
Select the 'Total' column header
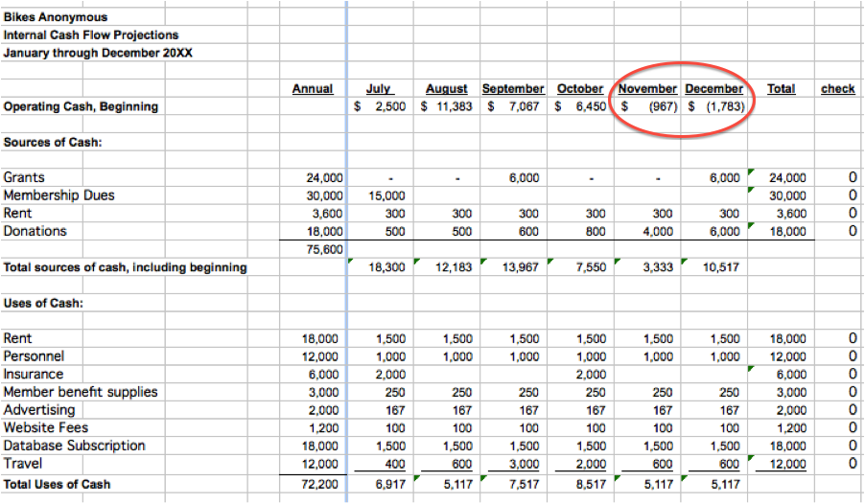click(782, 88)
